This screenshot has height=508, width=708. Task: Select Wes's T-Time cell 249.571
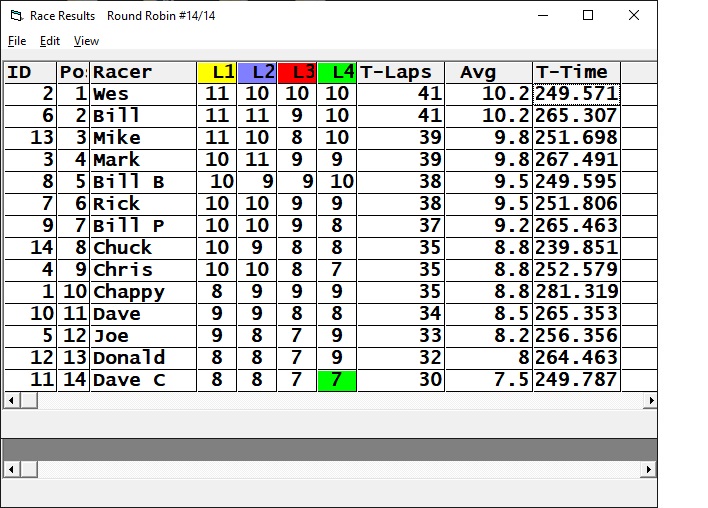[x=576, y=94]
